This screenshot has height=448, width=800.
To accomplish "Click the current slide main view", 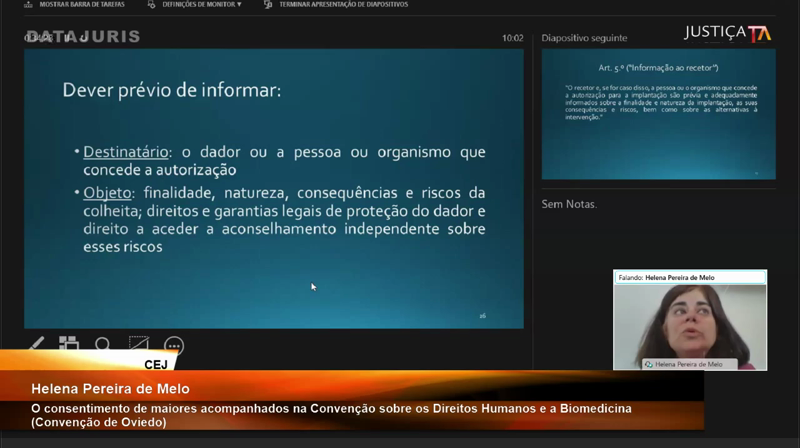I will click(x=273, y=188).
